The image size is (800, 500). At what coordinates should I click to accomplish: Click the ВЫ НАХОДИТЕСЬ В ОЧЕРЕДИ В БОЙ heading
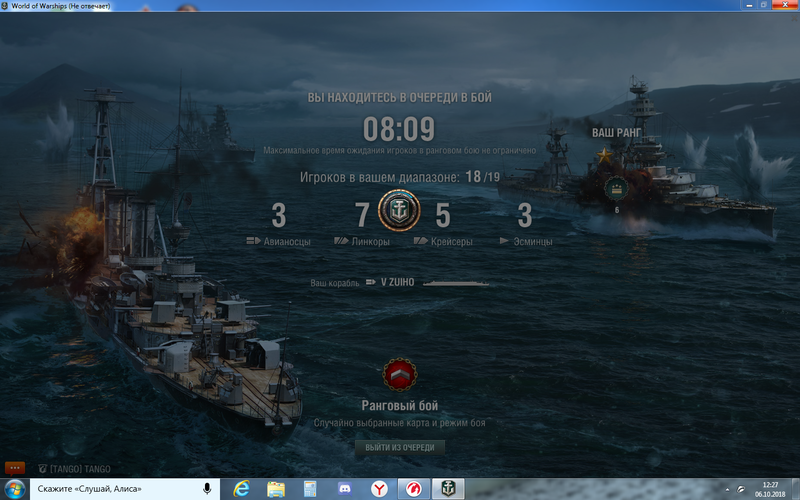[399, 97]
